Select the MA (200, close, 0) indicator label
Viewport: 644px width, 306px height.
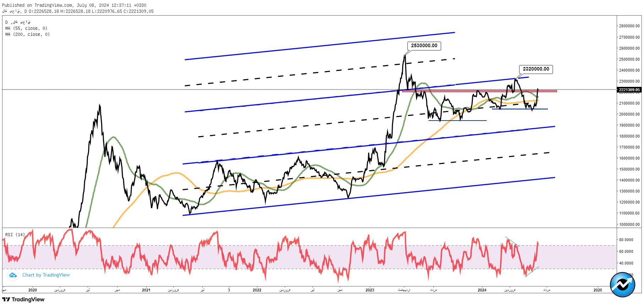click(28, 34)
